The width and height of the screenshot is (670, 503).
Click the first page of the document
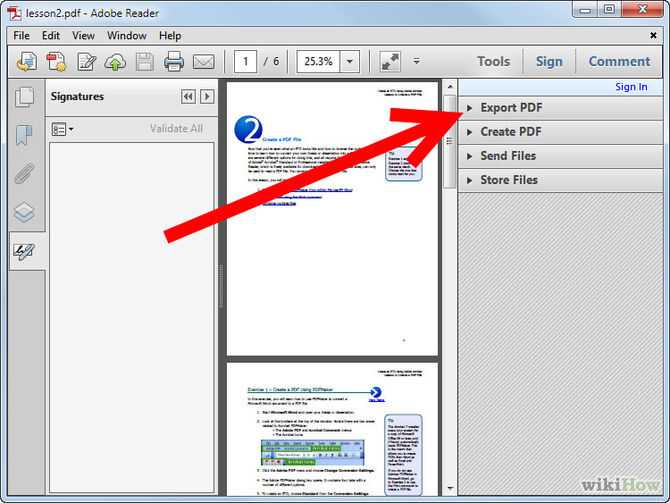click(x=332, y=218)
